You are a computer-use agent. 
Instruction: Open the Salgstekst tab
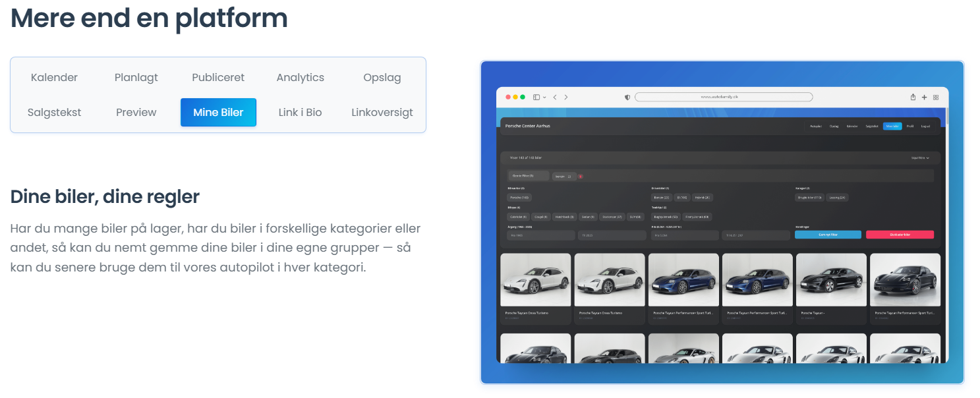pyautogui.click(x=55, y=113)
